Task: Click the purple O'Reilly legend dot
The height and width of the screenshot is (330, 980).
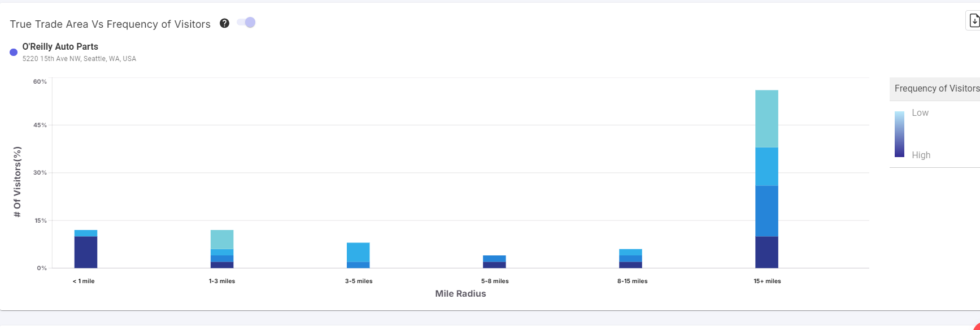Action: coord(14,53)
